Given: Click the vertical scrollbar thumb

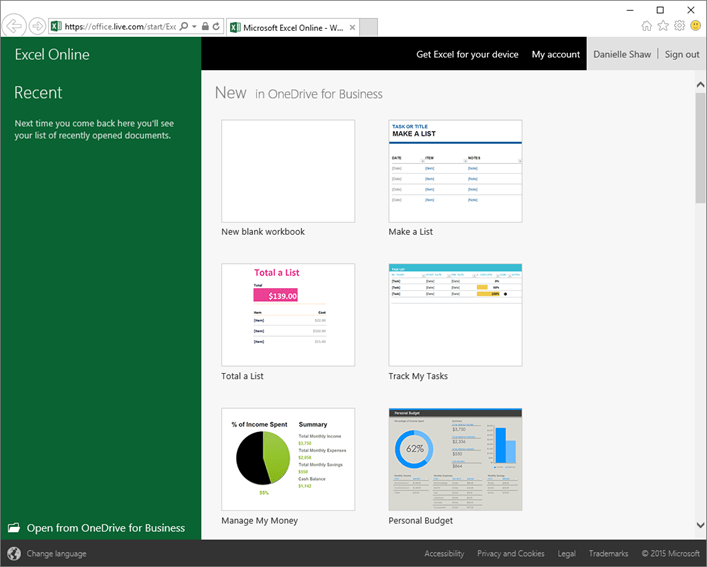Looking at the screenshot, I should (700, 148).
